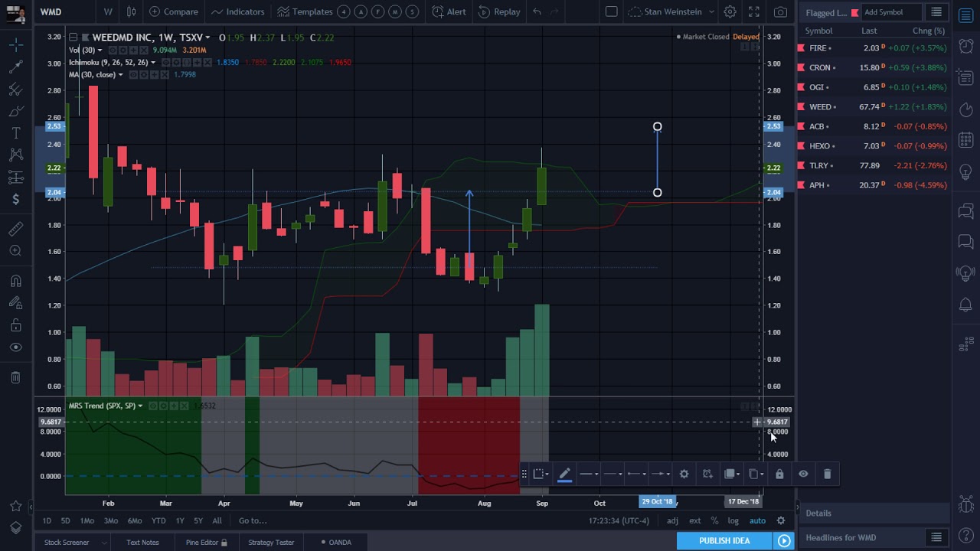980x551 pixels.
Task: Toggle log scale
Action: point(733,520)
